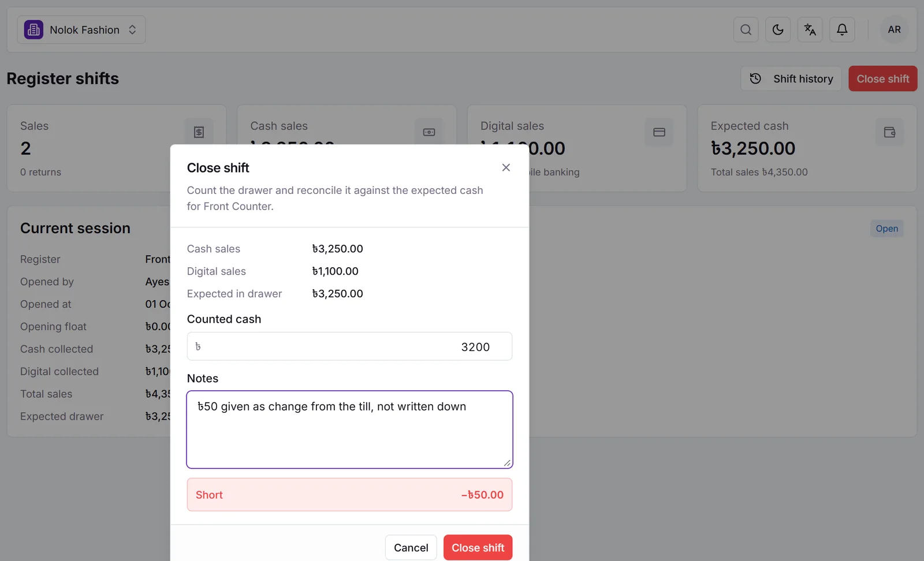This screenshot has height=561, width=924.
Task: Click the Short −৳50.00 variance banner
Action: tap(349, 495)
